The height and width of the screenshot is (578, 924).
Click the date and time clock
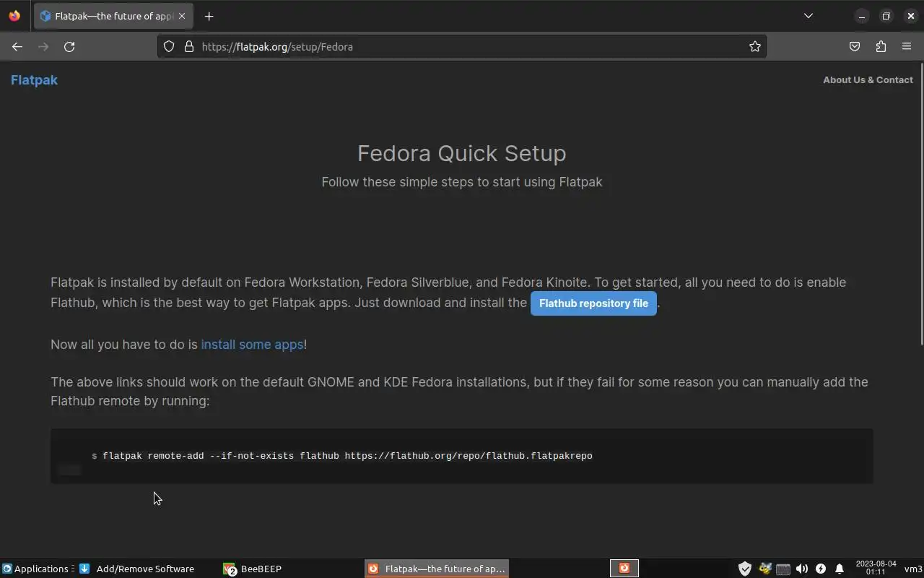tap(876, 568)
